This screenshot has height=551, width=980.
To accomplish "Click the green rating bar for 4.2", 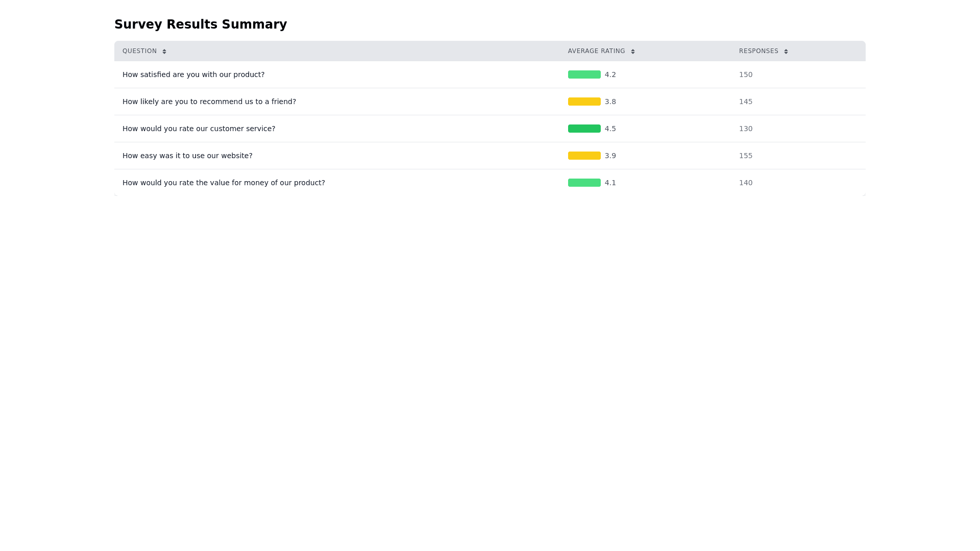I will (584, 74).
